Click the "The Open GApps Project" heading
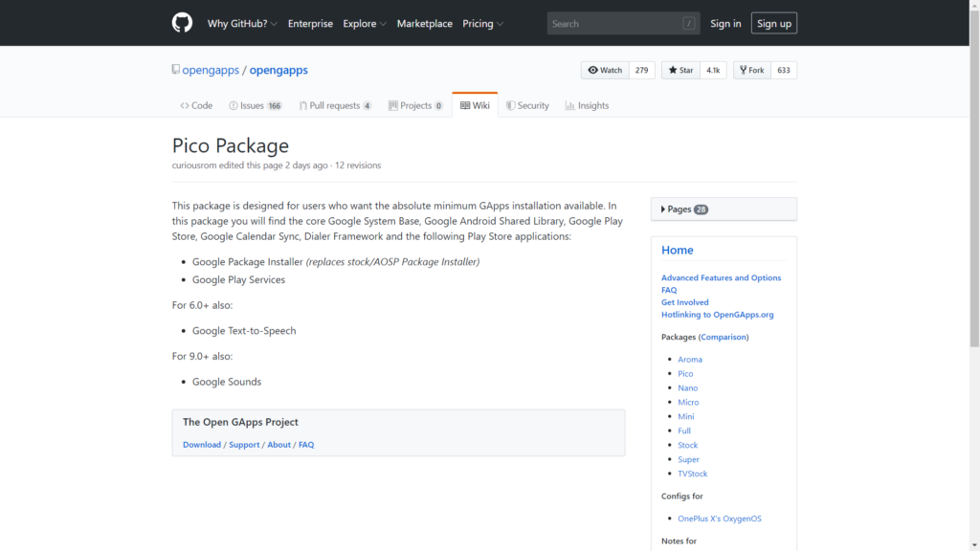 (240, 423)
